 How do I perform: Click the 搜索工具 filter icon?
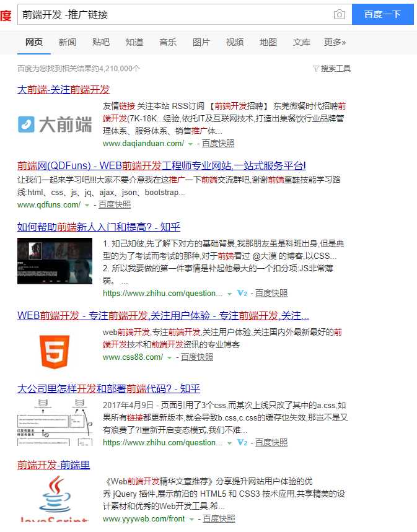[x=316, y=69]
